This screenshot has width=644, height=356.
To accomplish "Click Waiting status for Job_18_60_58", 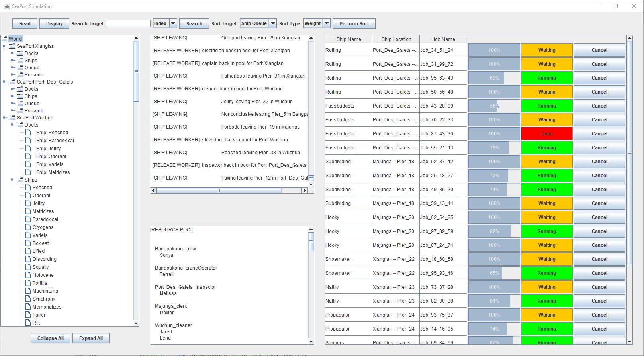I will pos(547,259).
